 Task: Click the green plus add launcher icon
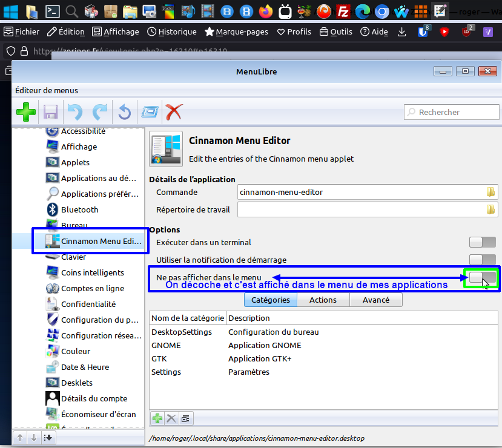[x=26, y=112]
